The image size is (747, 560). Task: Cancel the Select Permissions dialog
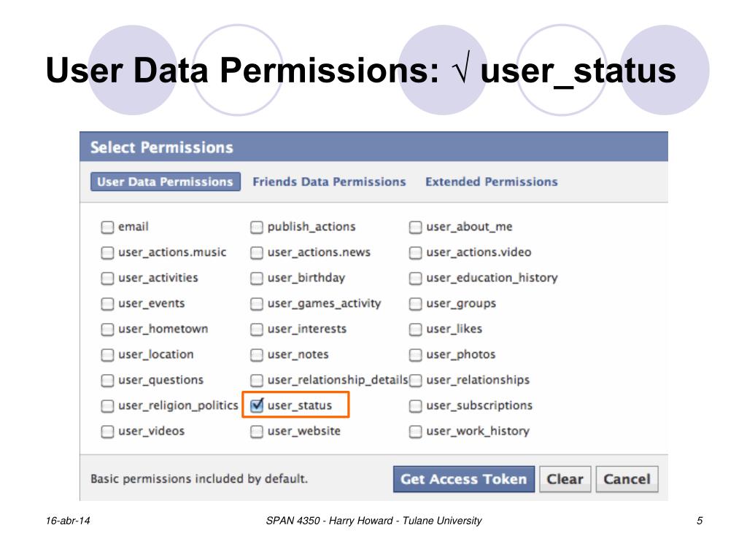tap(627, 479)
